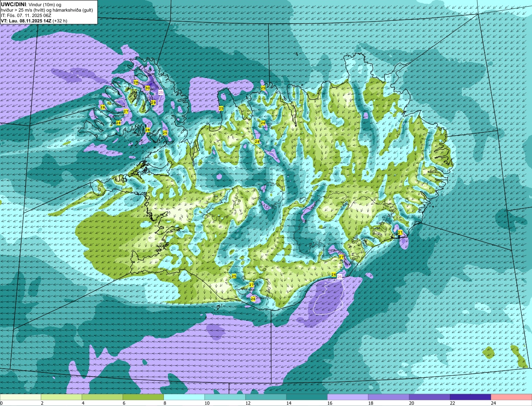Click the light cyan 8–10 m/s scale segment

pos(184,397)
